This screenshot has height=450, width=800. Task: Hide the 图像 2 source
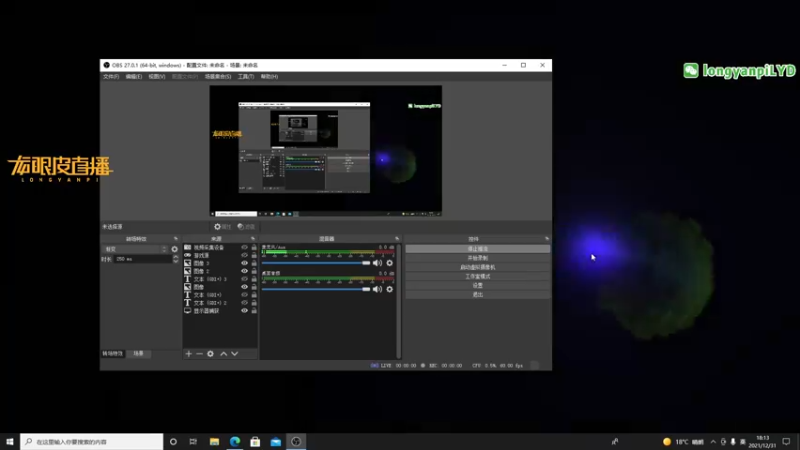(244, 271)
